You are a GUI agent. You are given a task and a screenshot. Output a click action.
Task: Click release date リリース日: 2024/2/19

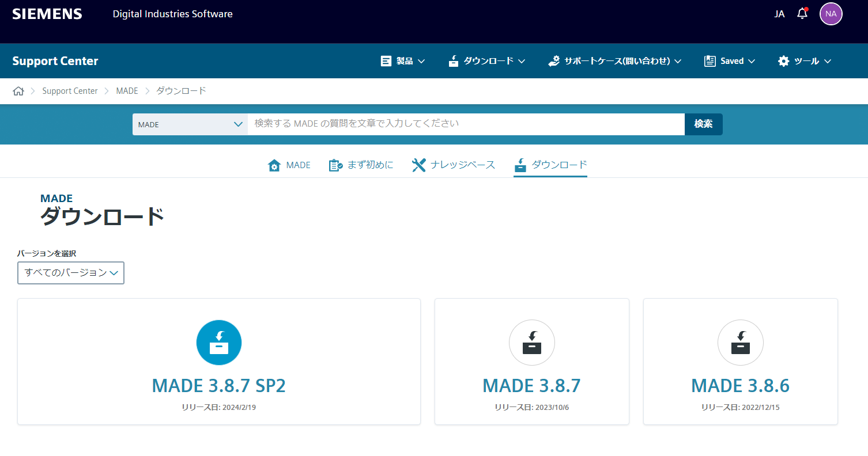pos(218,408)
